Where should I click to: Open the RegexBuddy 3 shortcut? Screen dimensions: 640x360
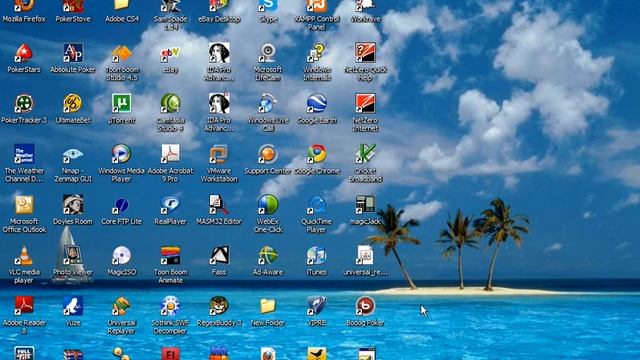219,306
